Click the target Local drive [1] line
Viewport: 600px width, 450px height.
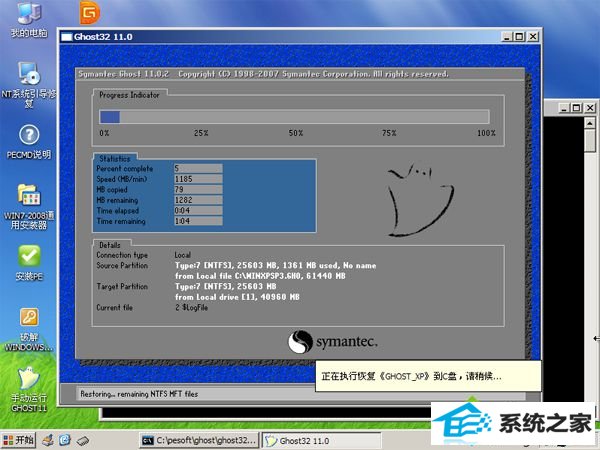tap(237, 297)
